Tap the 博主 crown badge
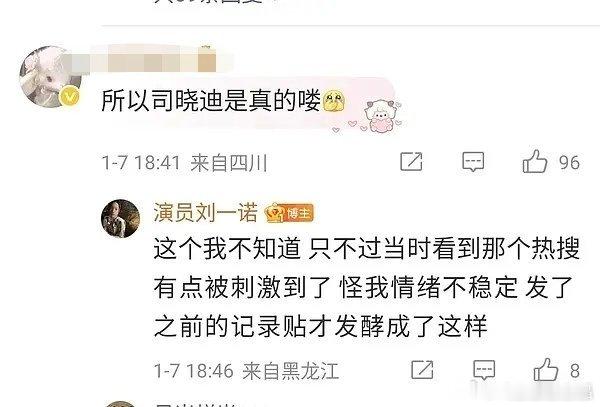The image size is (600, 407). (289, 213)
